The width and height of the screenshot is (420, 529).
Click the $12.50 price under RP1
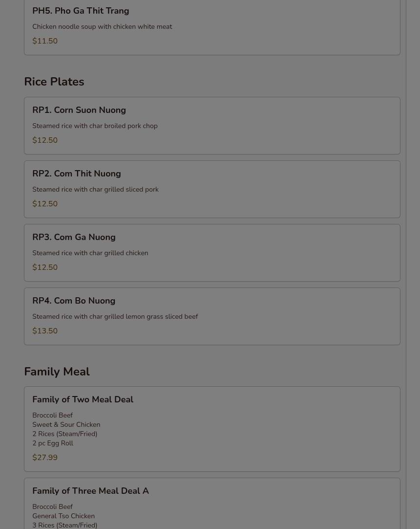tap(45, 140)
